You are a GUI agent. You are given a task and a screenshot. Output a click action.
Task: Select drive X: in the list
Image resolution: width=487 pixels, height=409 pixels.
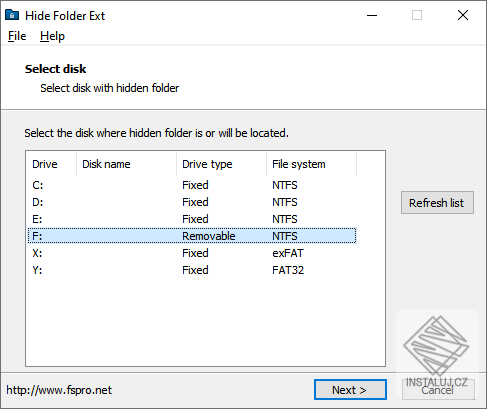coord(192,253)
